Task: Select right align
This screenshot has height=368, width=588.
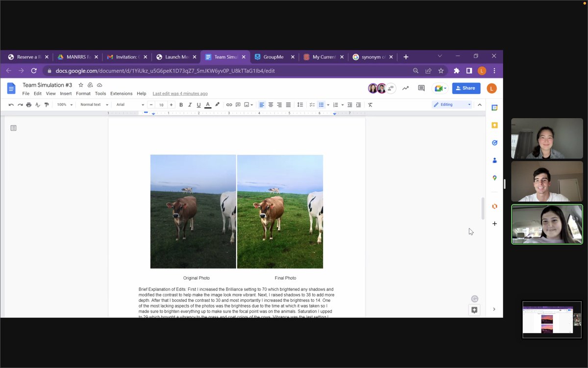Action: [x=279, y=105]
